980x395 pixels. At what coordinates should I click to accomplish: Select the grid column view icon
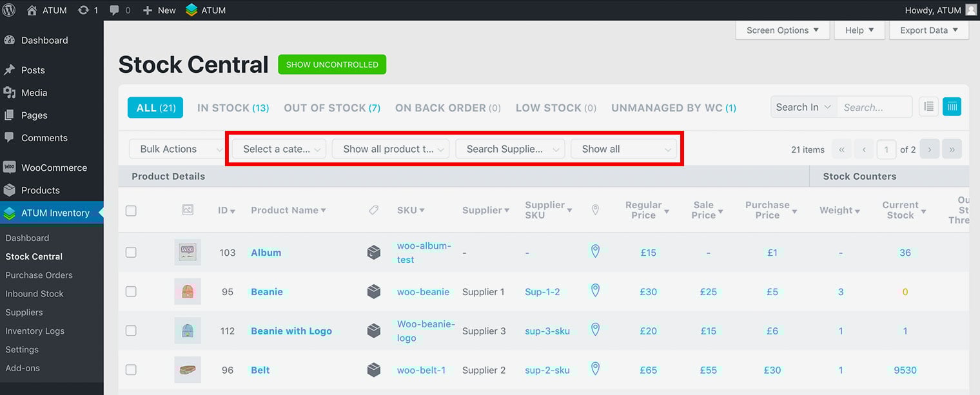[952, 107]
